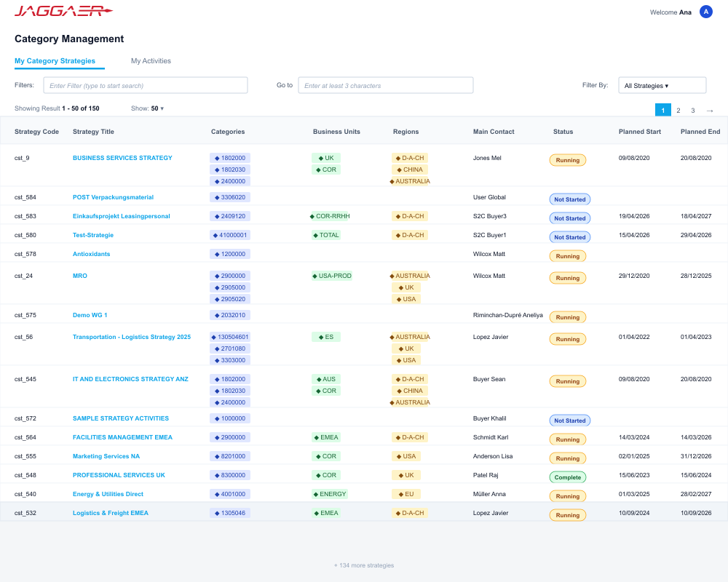Click category tag 2409120
Image resolution: width=728 pixels, height=582 pixels.
pos(230,216)
